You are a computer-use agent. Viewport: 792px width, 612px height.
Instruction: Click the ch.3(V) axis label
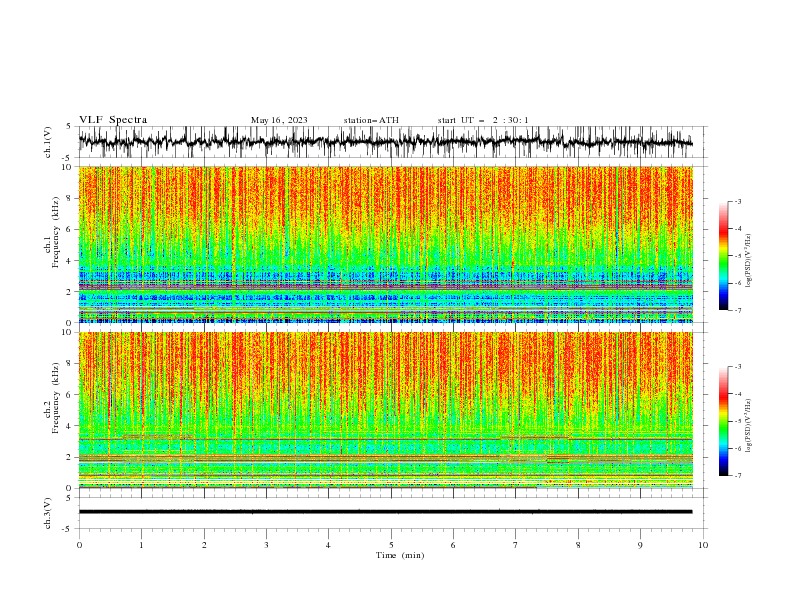48,513
